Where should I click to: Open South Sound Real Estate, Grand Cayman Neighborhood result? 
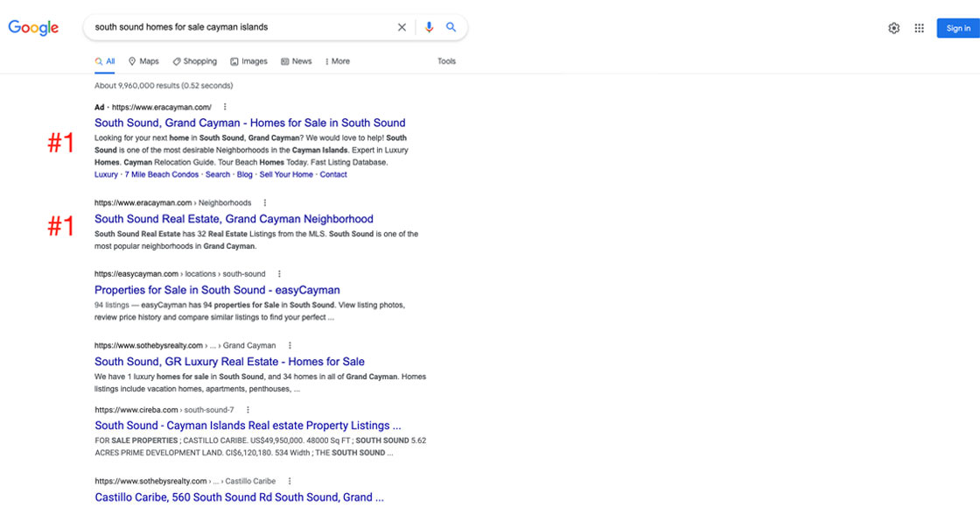[234, 219]
